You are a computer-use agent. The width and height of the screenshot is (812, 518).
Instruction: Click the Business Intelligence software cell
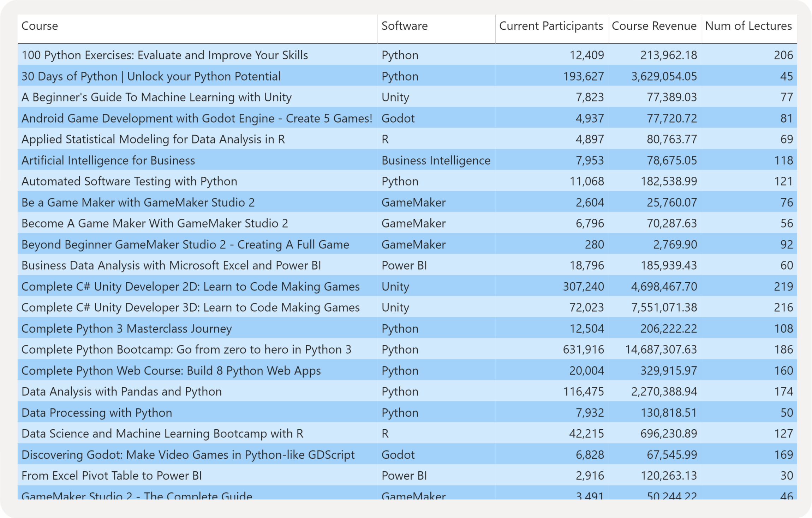tap(436, 160)
